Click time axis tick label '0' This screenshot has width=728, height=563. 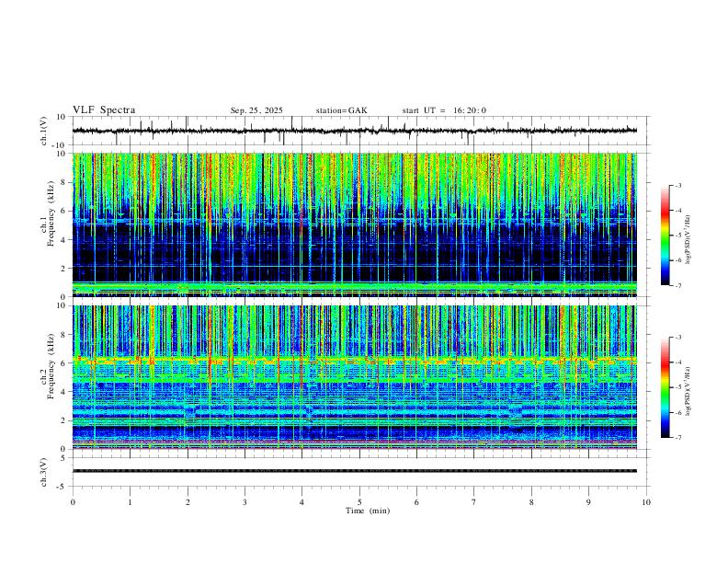pos(73,502)
